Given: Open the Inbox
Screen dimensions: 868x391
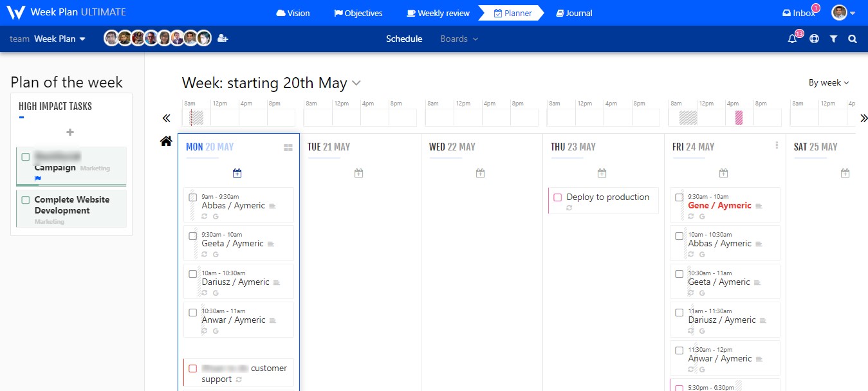Looking at the screenshot, I should pos(799,12).
